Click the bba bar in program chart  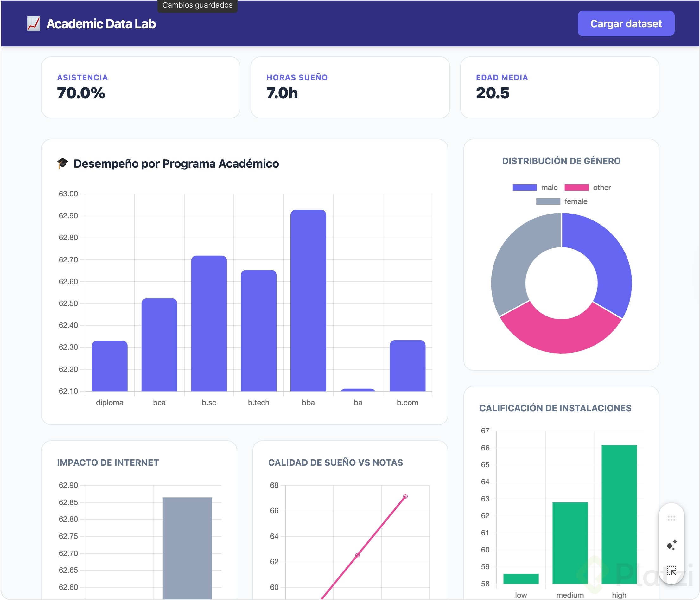point(308,301)
